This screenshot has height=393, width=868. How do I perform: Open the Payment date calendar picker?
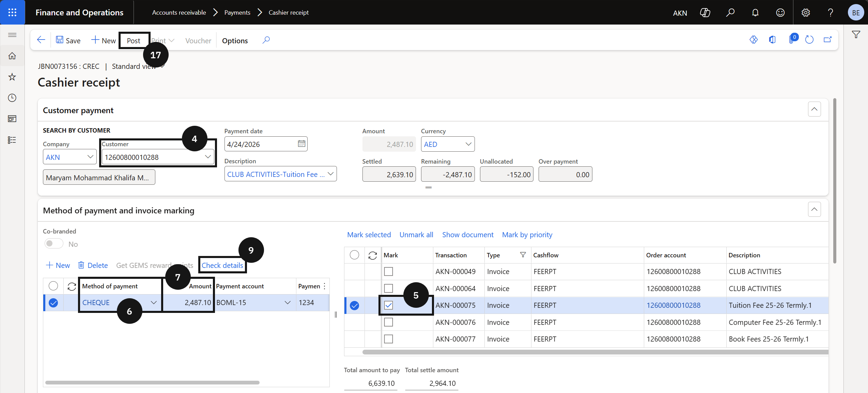pos(301,144)
